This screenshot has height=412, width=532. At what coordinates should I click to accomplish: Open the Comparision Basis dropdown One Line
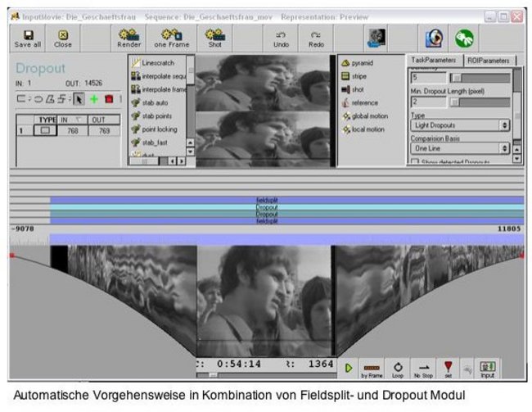[x=460, y=148]
